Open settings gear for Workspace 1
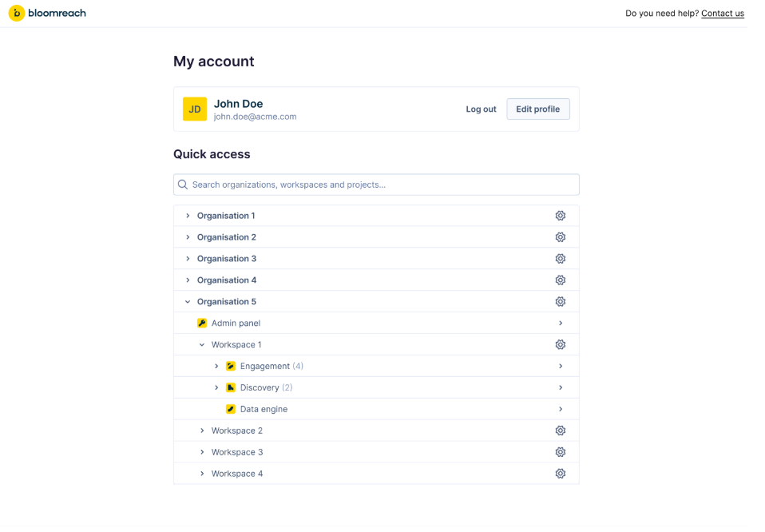 coord(560,344)
